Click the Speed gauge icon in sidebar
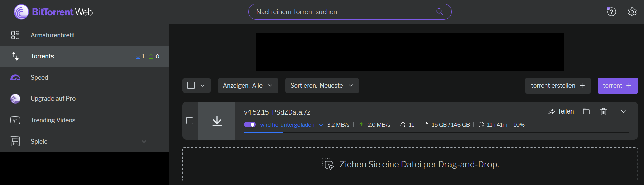The width and height of the screenshot is (644, 185). point(15,78)
